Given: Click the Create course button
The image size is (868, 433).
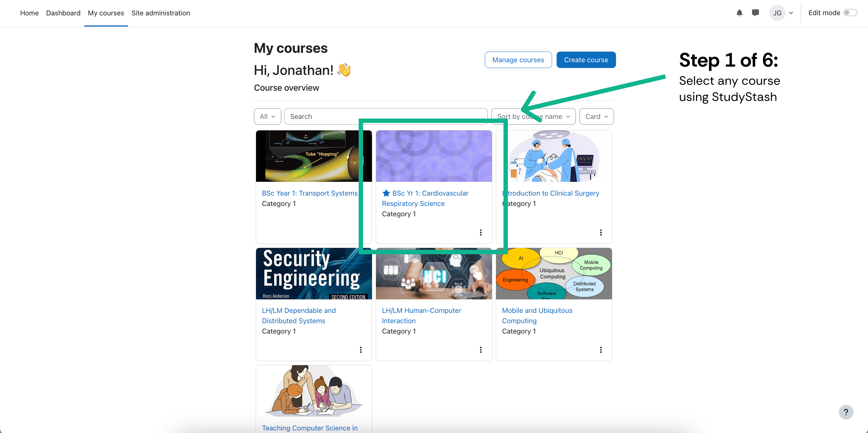Looking at the screenshot, I should [x=586, y=60].
